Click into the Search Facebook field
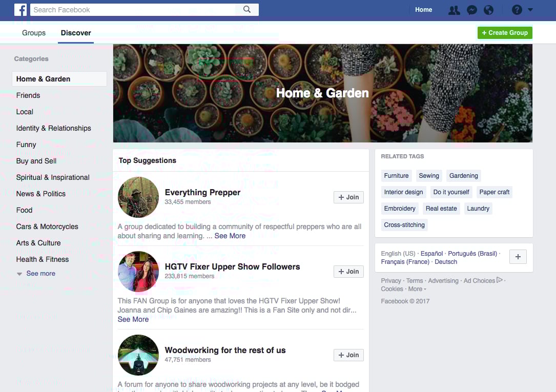 (x=133, y=10)
